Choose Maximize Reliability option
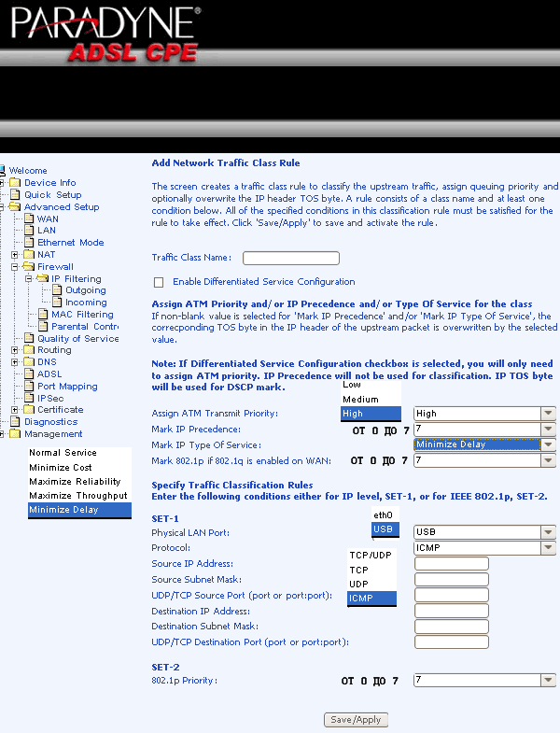560x733 pixels. 80,482
